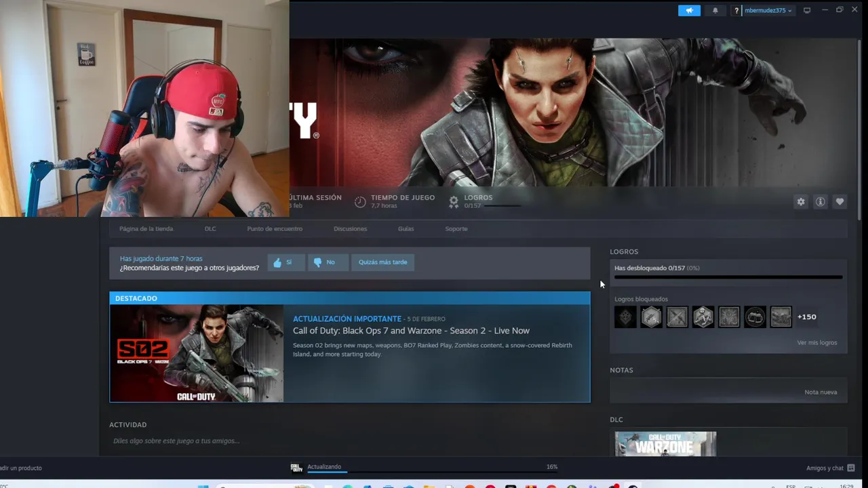Go to Punto de encuentro tab
868x488 pixels.
[x=275, y=228]
